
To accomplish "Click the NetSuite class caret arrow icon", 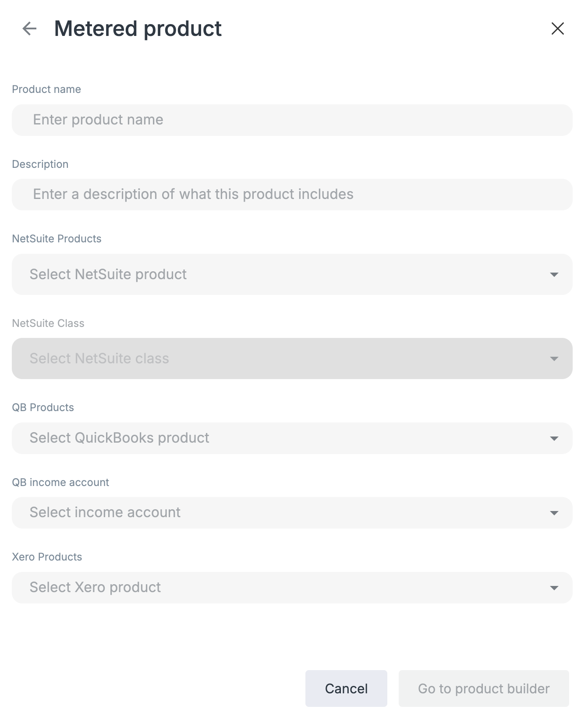I will click(554, 359).
